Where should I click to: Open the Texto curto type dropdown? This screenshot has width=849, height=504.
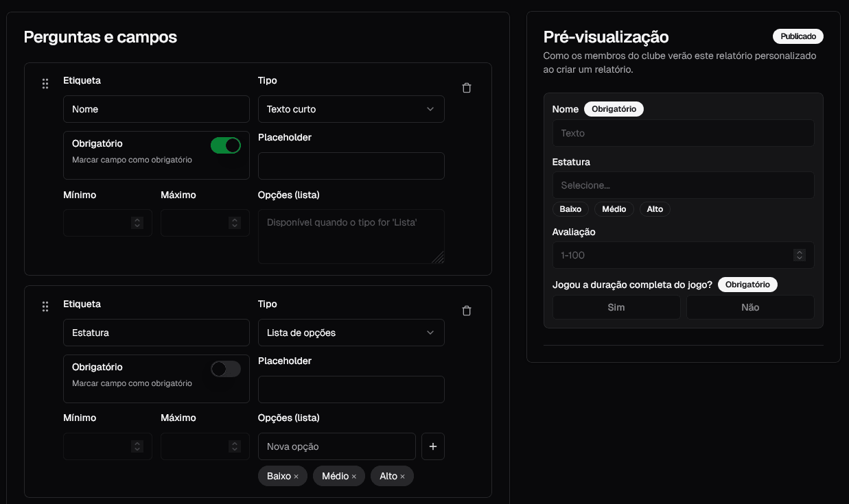[351, 109]
